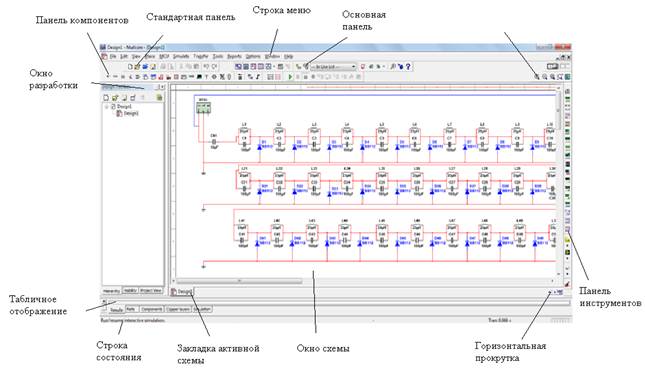645x369 pixels.
Task: Click the Design1 active schematic tab
Action: (x=182, y=291)
